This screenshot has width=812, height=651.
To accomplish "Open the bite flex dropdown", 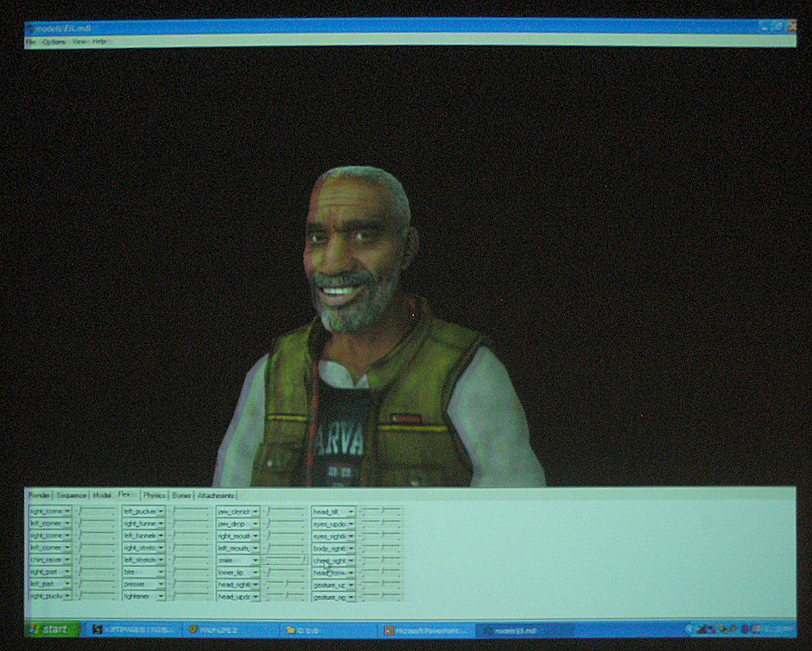I will click(143, 572).
